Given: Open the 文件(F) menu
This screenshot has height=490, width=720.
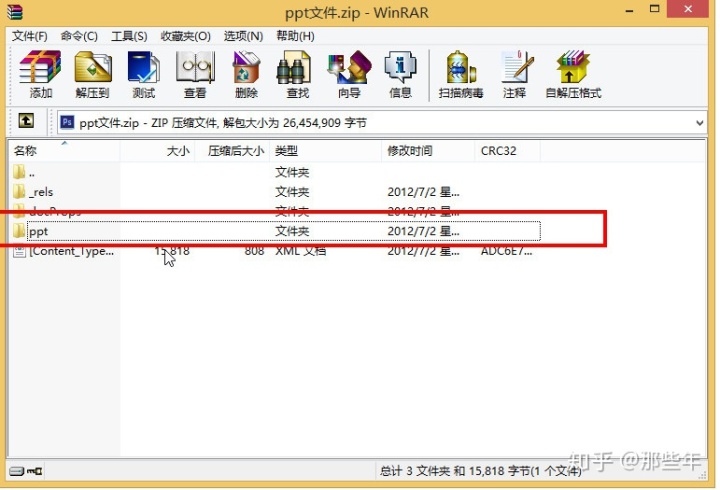Looking at the screenshot, I should (29, 36).
